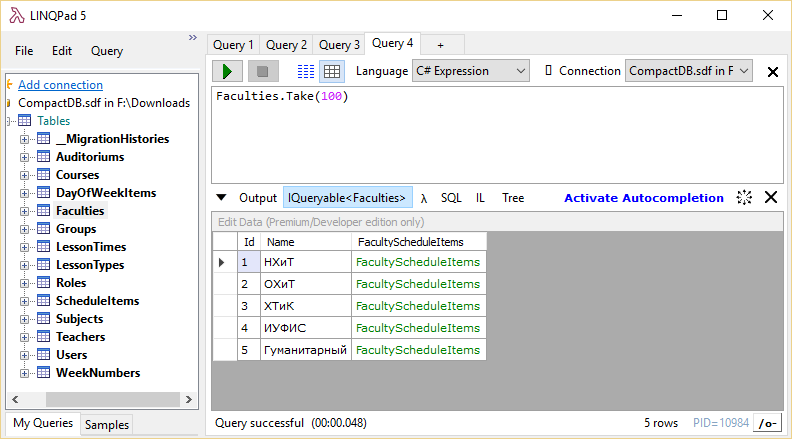Click the Faculties table icon

point(43,211)
